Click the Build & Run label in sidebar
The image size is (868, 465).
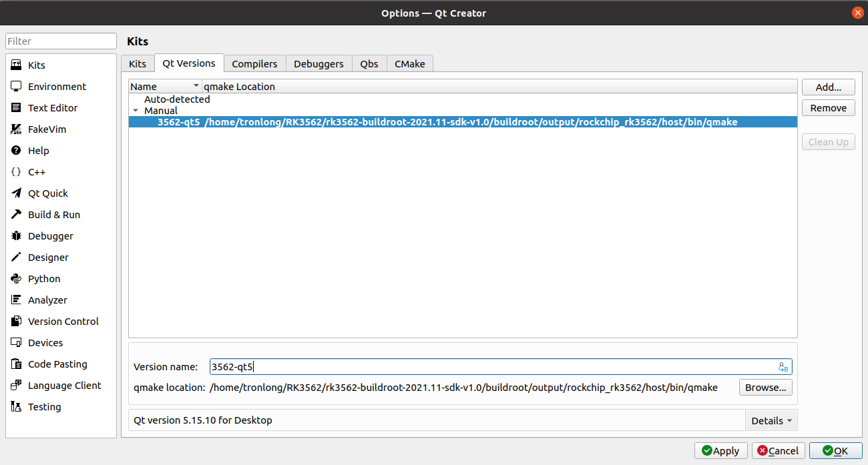pos(54,215)
